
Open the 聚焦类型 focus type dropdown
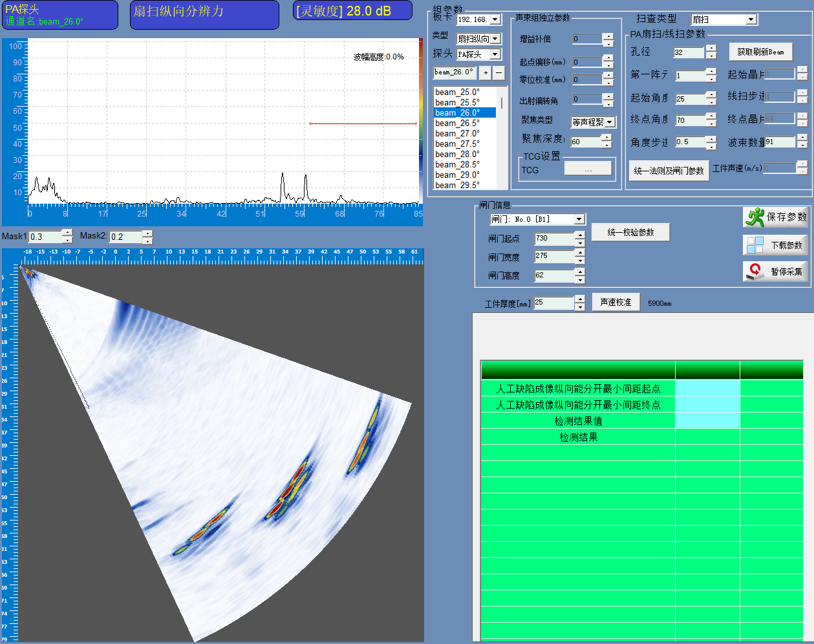[x=610, y=122]
